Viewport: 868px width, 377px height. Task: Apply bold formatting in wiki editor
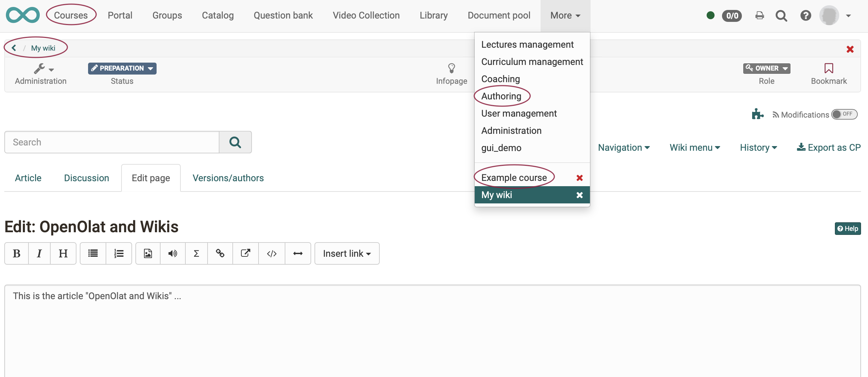(x=17, y=253)
